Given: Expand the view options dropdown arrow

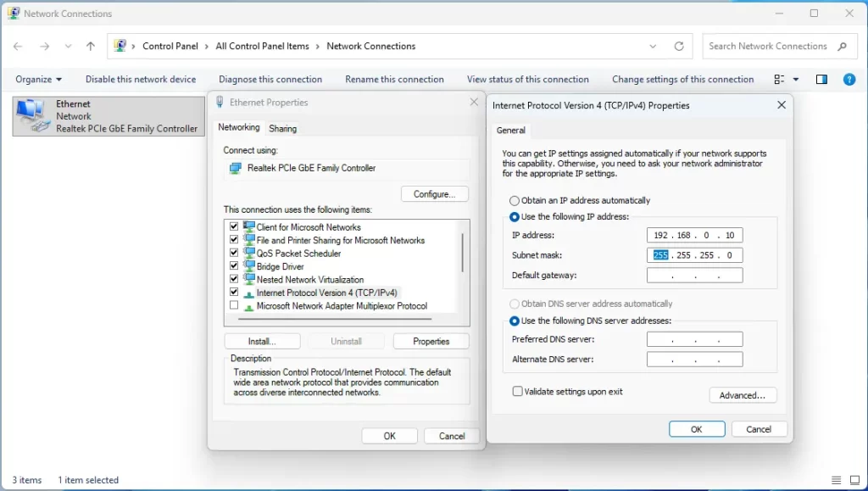Looking at the screenshot, I should point(796,80).
